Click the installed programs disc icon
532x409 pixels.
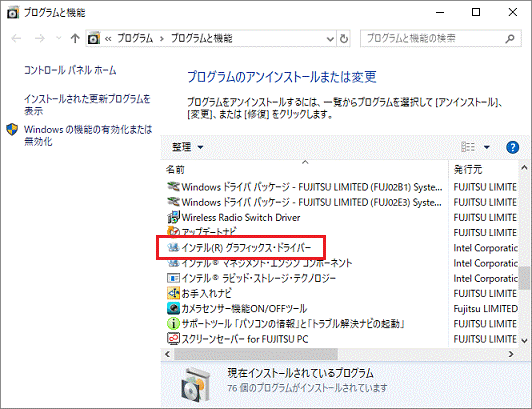[x=195, y=385]
